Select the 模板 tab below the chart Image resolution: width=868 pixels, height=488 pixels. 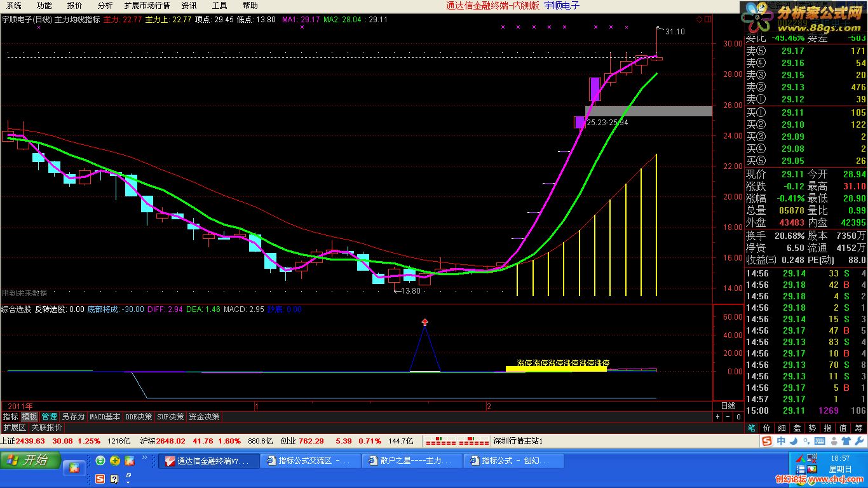pyautogui.click(x=30, y=417)
